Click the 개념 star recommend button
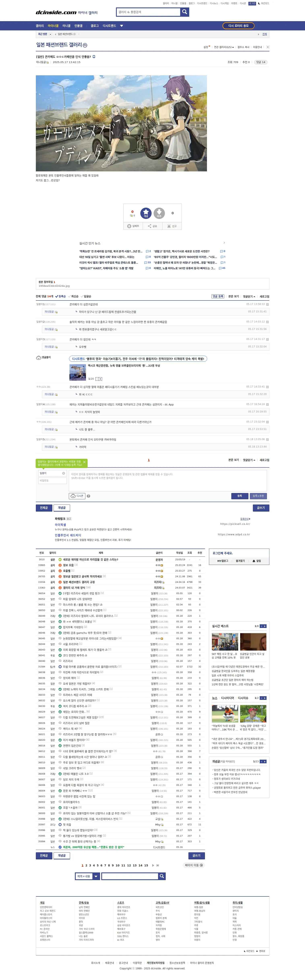This screenshot has height=980, width=305. [x=146, y=213]
